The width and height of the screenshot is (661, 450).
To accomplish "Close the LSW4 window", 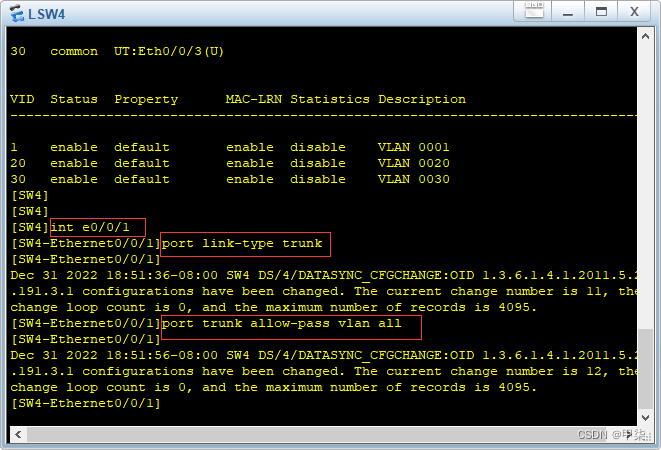I will 634,11.
